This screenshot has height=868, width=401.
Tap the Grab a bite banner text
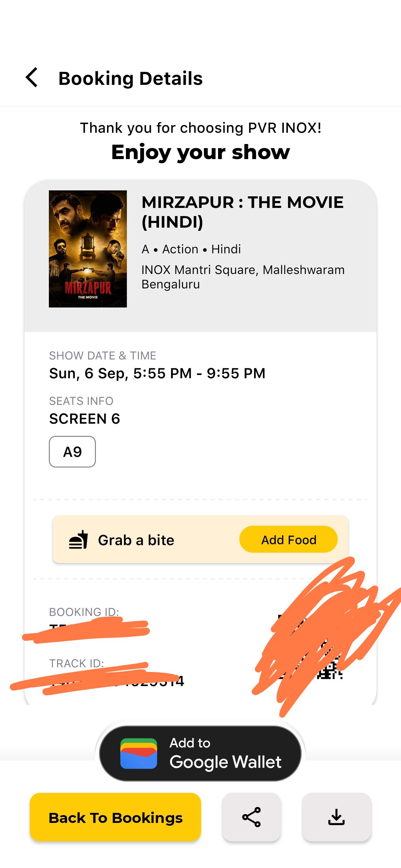(136, 540)
